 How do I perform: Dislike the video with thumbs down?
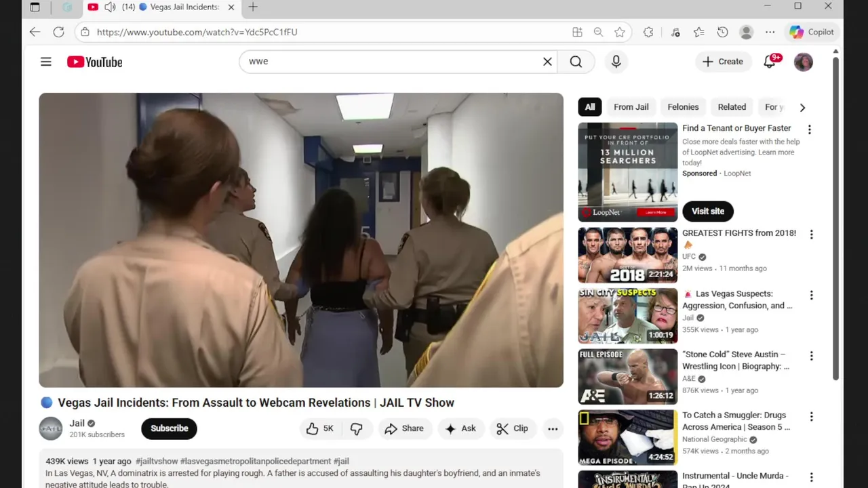point(356,428)
